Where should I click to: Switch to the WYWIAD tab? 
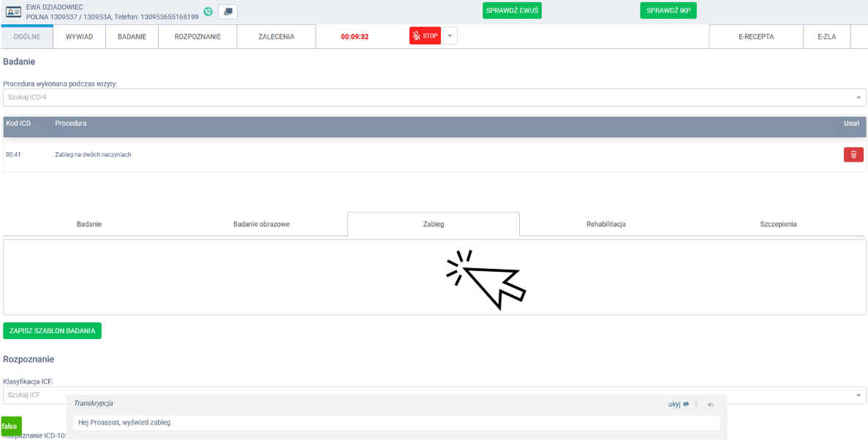point(79,37)
